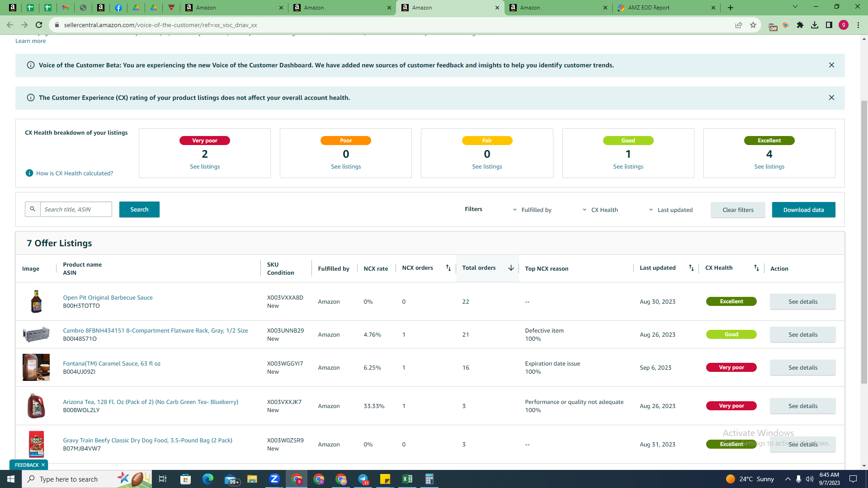Open Gravy Train Beefy Classic Dog Food link
Screen dimensions: 868x488
pyautogui.click(x=147, y=440)
